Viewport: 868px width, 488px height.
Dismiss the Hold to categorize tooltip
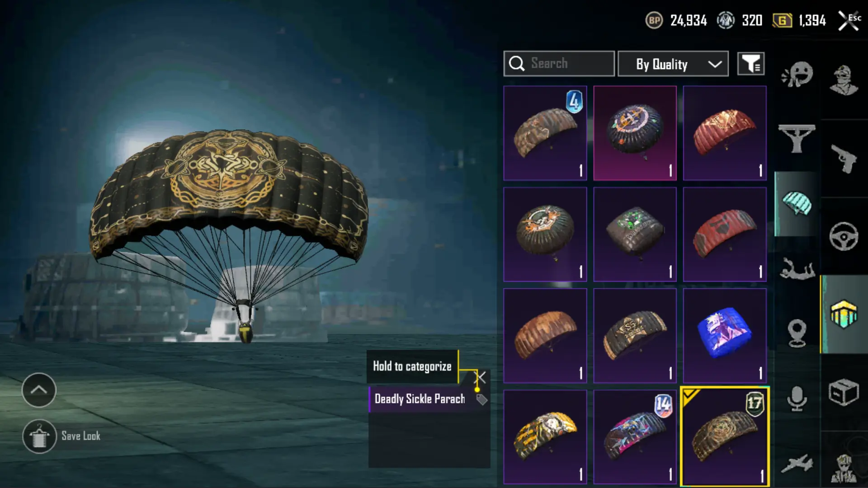(x=481, y=377)
